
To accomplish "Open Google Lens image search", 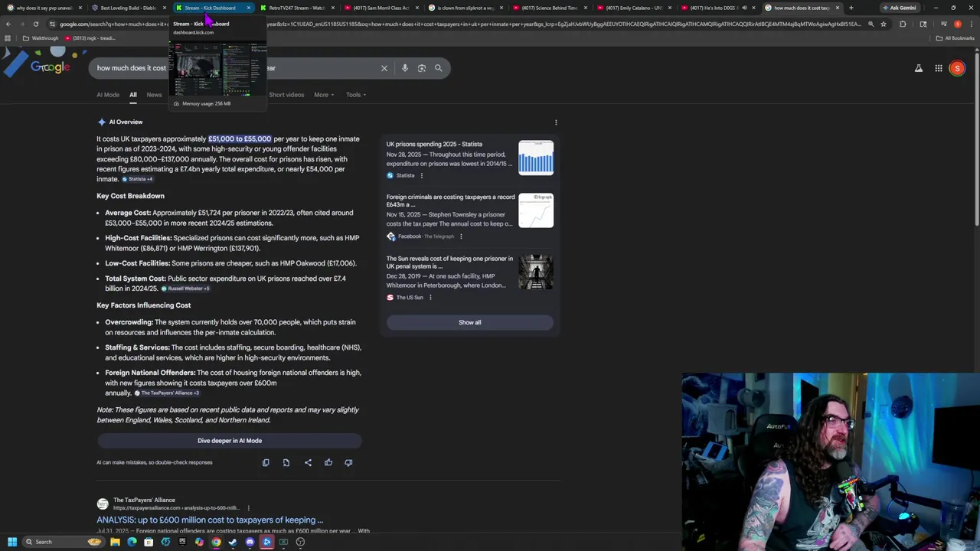I will point(422,68).
